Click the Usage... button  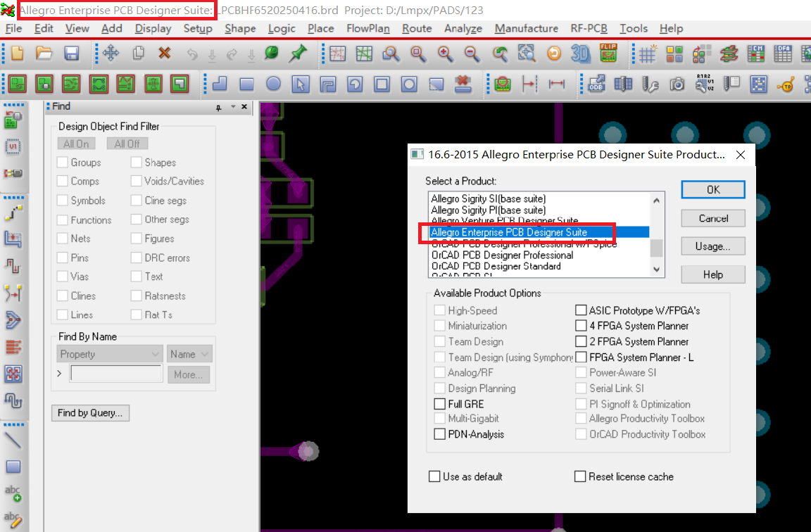pyautogui.click(x=713, y=246)
